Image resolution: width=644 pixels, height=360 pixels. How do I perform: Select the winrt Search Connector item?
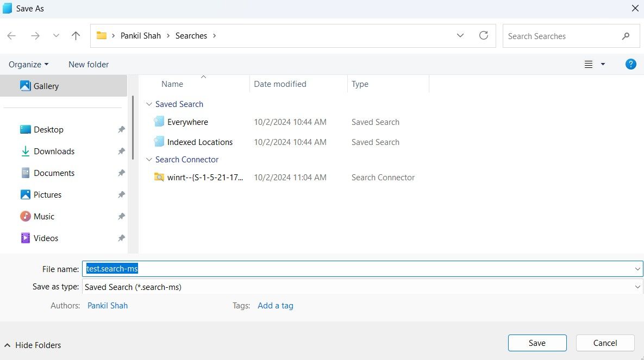tap(204, 178)
